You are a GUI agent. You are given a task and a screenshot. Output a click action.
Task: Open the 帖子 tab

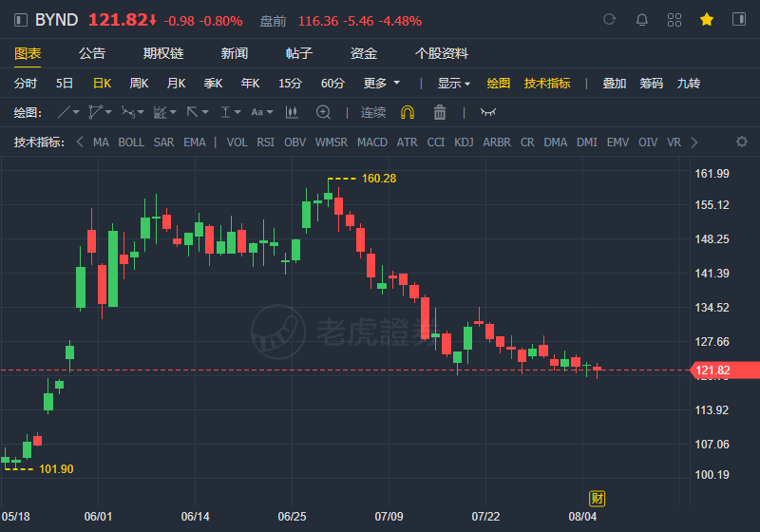point(299,53)
